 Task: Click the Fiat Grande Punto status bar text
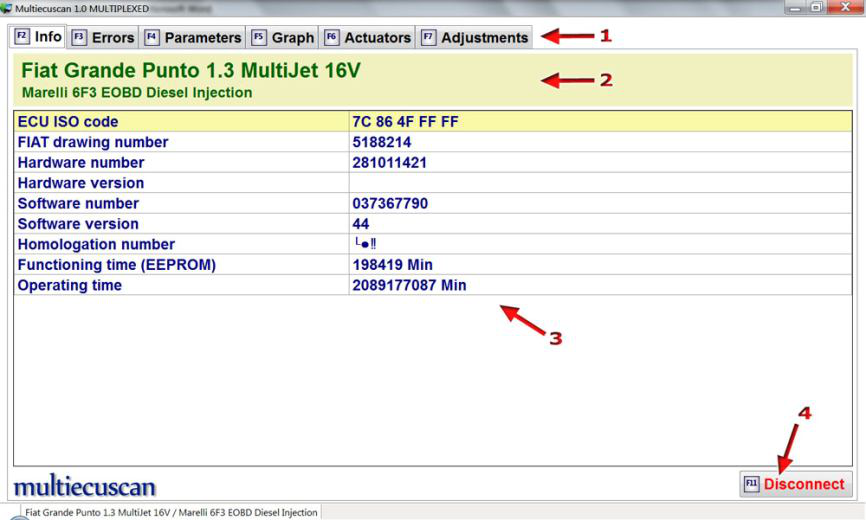[171, 513]
